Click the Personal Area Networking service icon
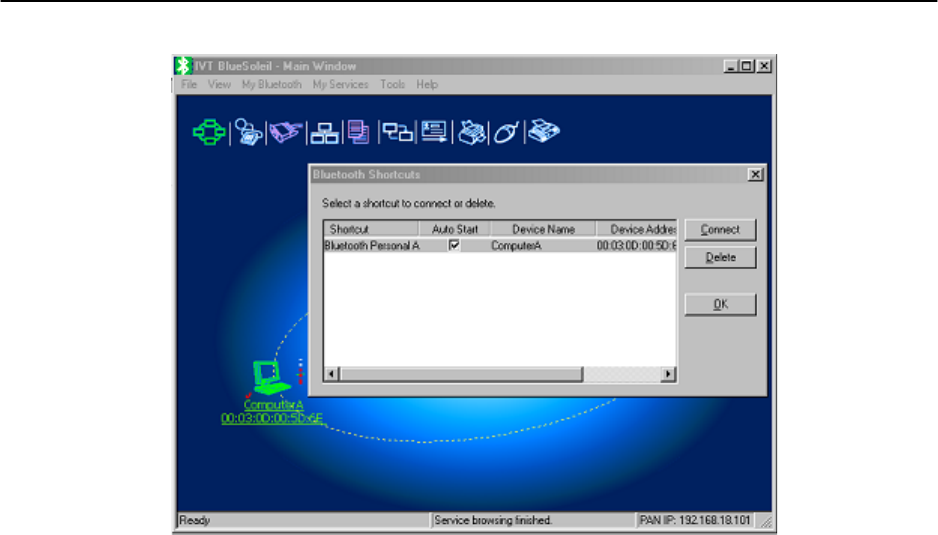938x535 pixels. click(209, 132)
